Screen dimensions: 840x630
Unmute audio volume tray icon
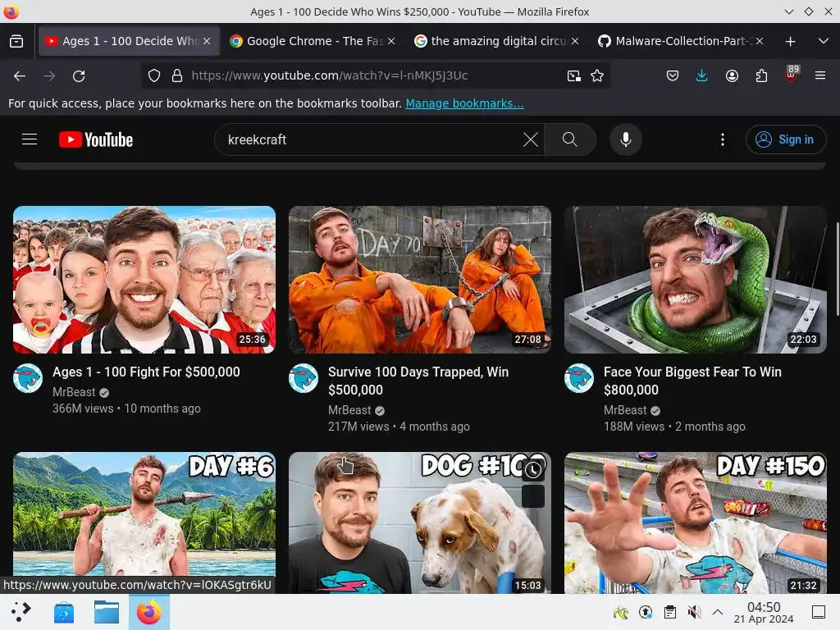point(694,612)
